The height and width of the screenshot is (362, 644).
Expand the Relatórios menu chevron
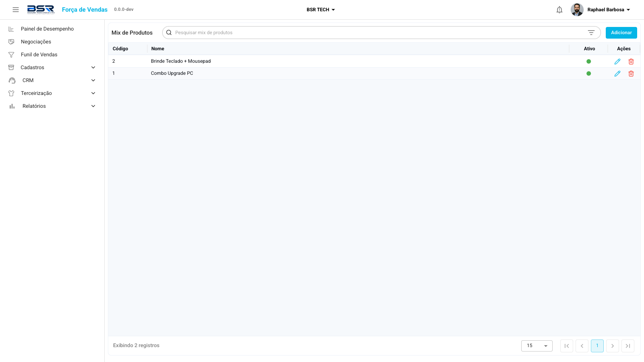tap(93, 106)
